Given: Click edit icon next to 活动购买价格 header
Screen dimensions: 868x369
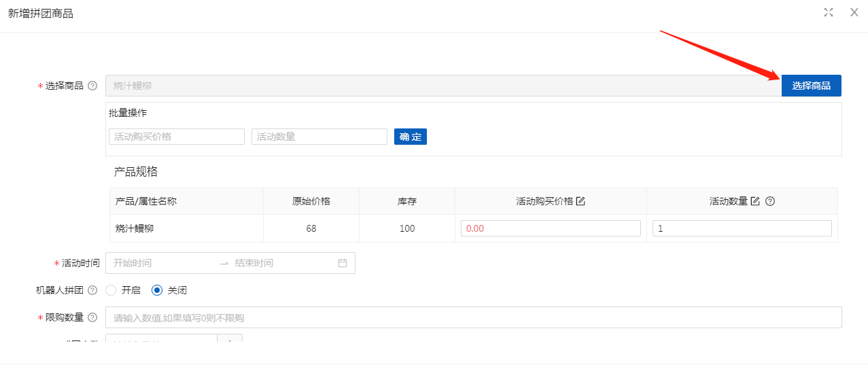Looking at the screenshot, I should click(x=580, y=201).
